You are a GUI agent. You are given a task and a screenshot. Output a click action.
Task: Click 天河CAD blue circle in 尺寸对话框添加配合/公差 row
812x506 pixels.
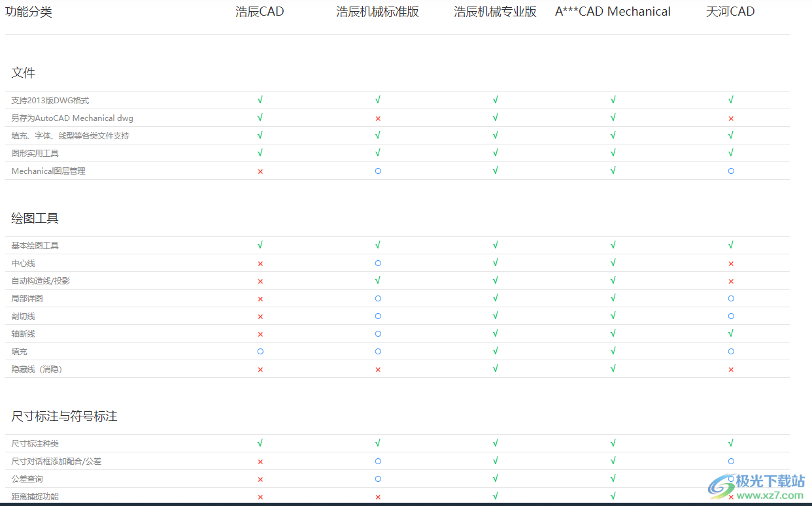tap(731, 461)
